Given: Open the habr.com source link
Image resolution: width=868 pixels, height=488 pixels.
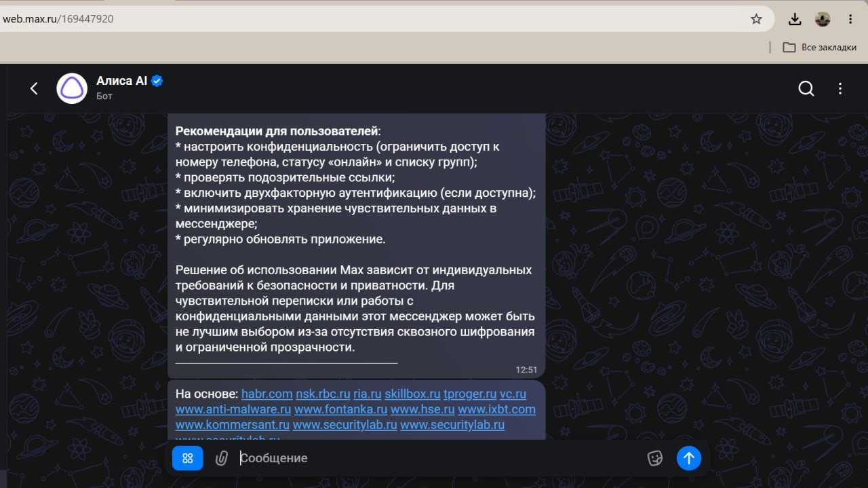Looking at the screenshot, I should click(267, 394).
